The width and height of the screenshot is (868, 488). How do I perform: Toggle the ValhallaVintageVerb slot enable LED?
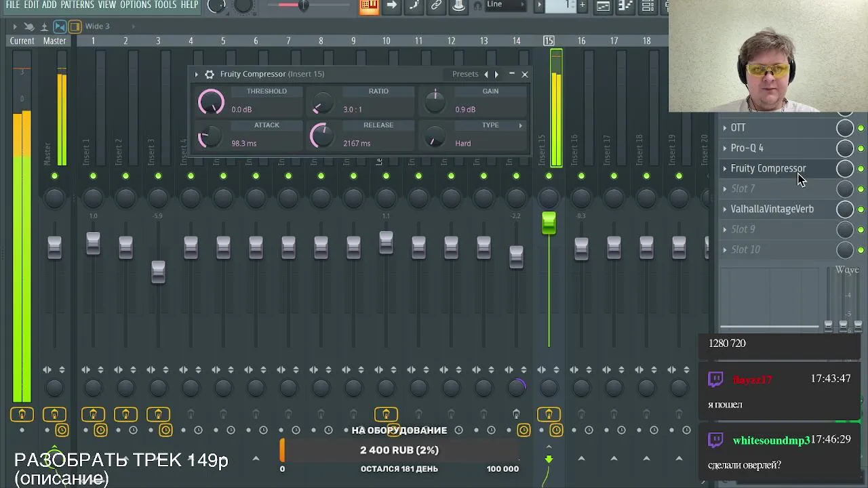click(861, 209)
